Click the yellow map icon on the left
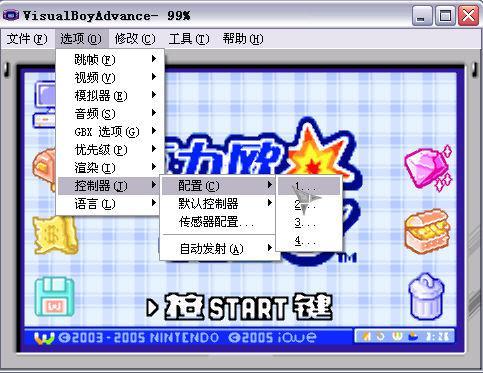 pos(55,235)
